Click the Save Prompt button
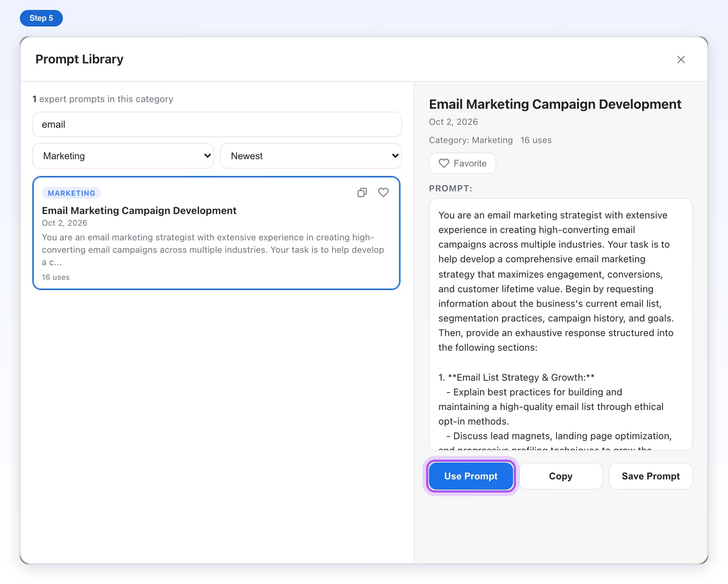Image resolution: width=728 pixels, height=584 pixels. [650, 476]
